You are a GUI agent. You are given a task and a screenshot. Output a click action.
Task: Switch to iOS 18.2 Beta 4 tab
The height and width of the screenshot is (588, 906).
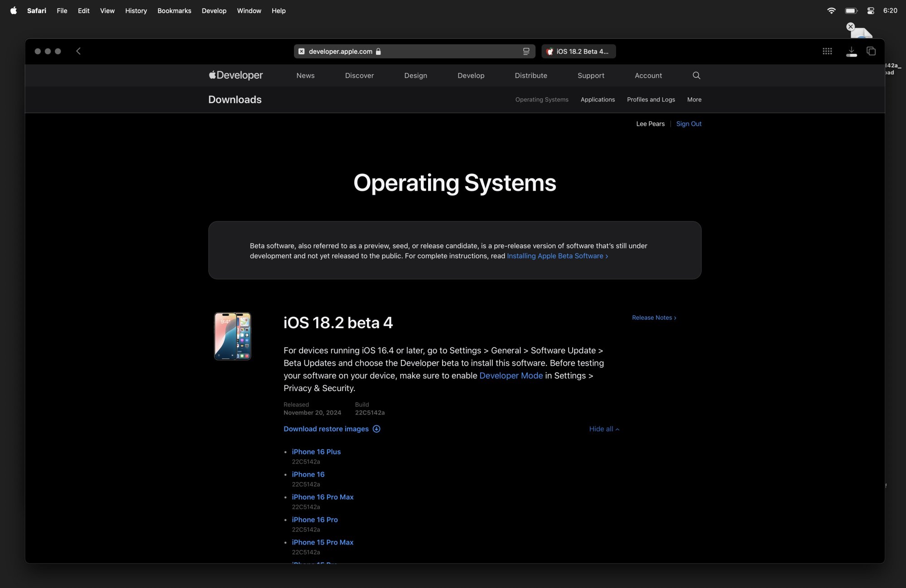(x=578, y=52)
